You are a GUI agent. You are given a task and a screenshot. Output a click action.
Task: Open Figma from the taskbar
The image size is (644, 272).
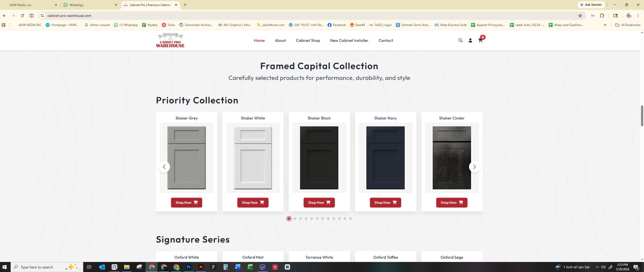point(213,267)
